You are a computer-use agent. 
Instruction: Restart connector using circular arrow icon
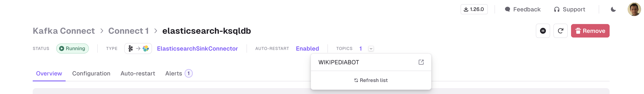click(560, 31)
